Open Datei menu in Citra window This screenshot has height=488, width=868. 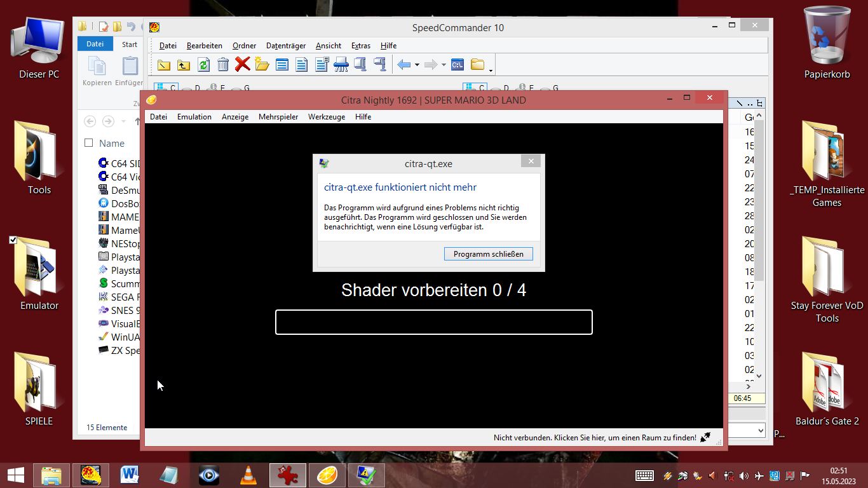coord(158,116)
